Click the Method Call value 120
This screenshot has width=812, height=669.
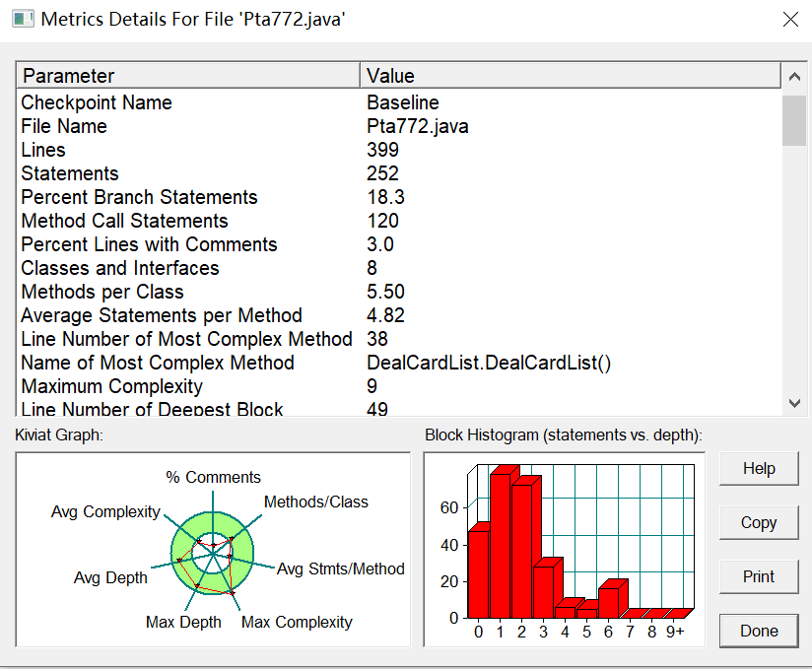point(382,221)
